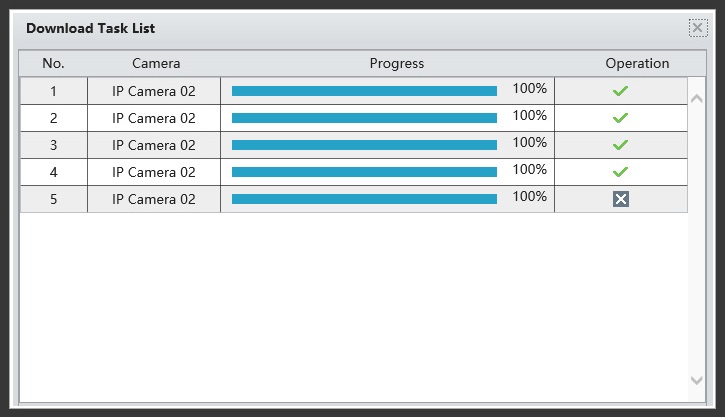Cancel download task 5 with X icon
The width and height of the screenshot is (725, 417).
click(621, 199)
